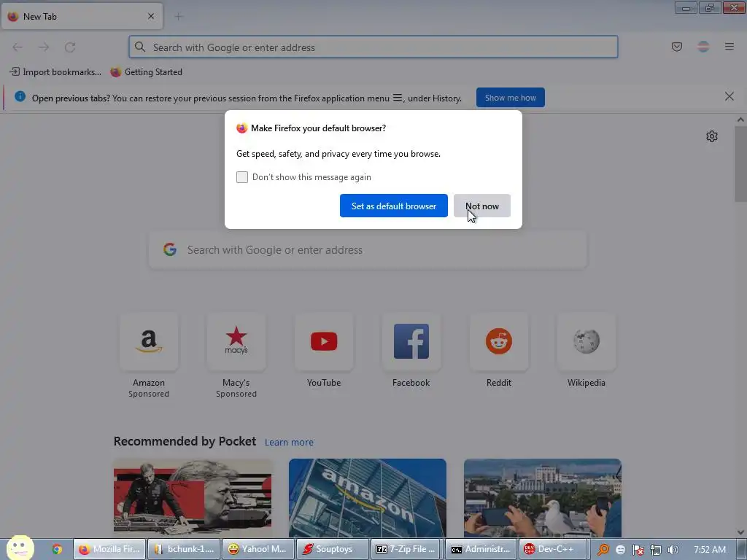Image resolution: width=747 pixels, height=560 pixels.
Task: Click the page scrollbar up arrow
Action: pos(740,120)
